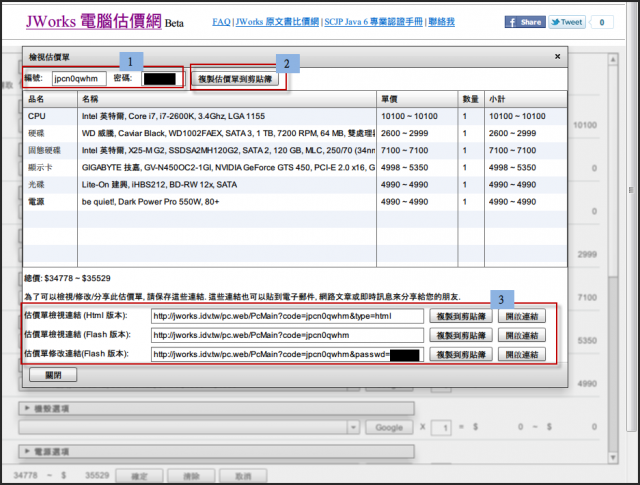Select the Lite-On iHBS212 BD-RW row
Image resolution: width=640 pixels, height=485 pixels.
point(295,185)
